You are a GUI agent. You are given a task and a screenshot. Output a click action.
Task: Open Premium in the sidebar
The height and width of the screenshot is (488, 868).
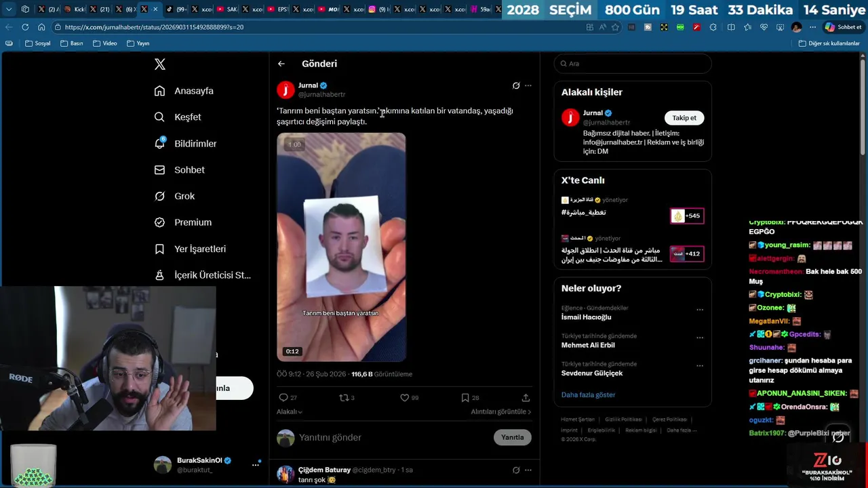tap(182, 222)
